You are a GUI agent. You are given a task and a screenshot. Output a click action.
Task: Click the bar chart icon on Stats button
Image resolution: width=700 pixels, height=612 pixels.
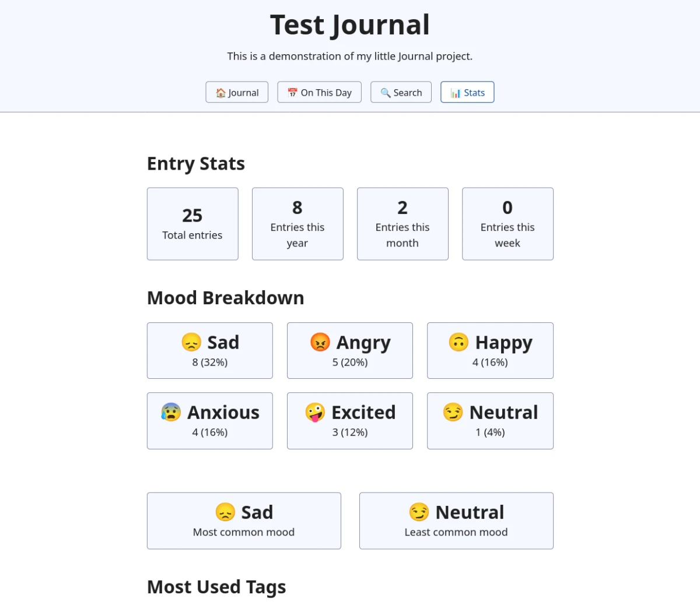tap(454, 92)
